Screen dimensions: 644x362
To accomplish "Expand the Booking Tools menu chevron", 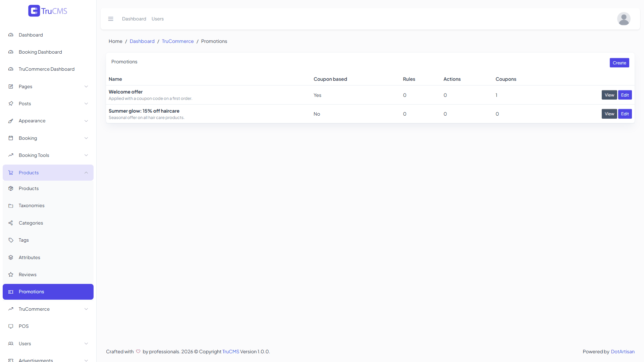I will pyautogui.click(x=86, y=155).
